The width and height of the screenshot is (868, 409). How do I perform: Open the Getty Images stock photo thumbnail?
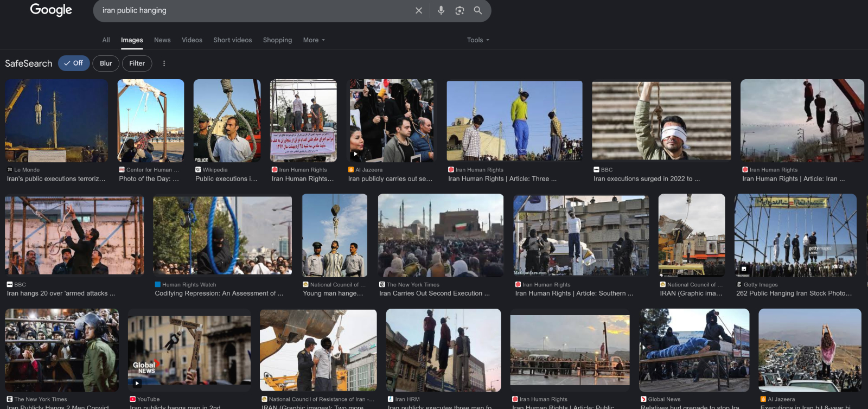pos(795,235)
